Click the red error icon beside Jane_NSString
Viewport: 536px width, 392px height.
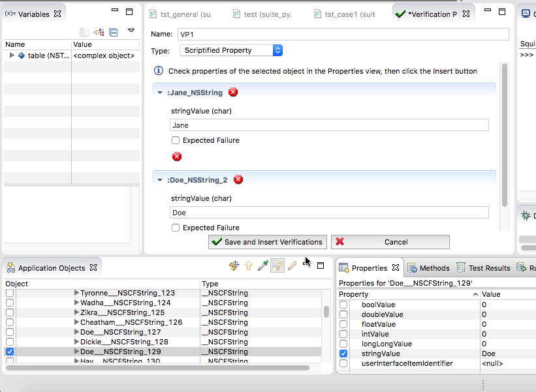pyautogui.click(x=233, y=92)
